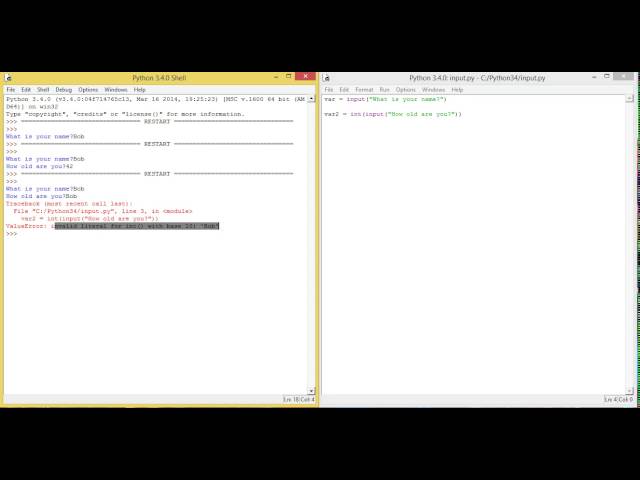Click the Python icon in input.py title bar
Image resolution: width=640 pixels, height=480 pixels.
point(326,78)
